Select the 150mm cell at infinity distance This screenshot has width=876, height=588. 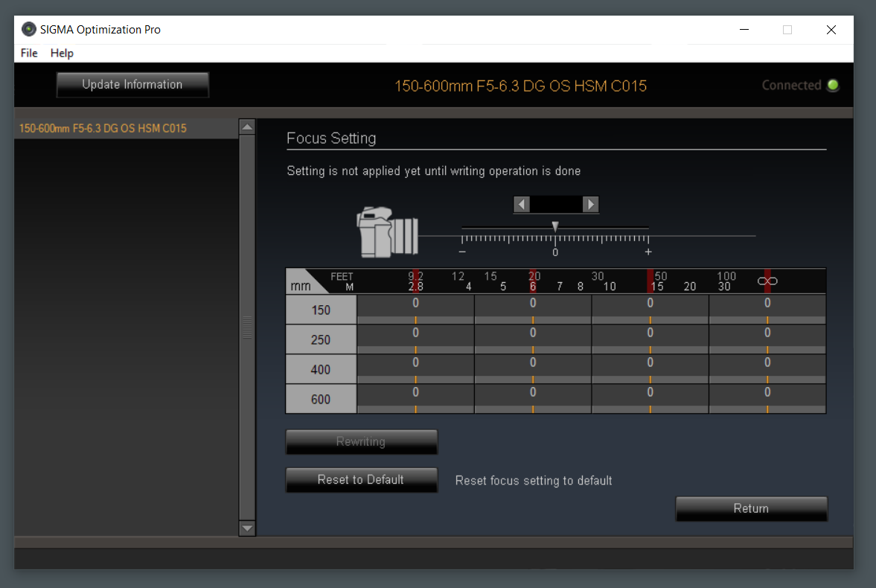click(x=767, y=310)
